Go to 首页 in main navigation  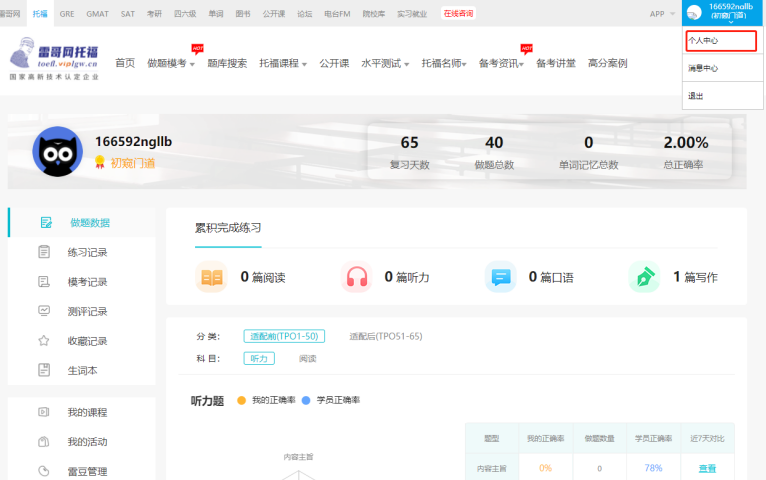(125, 63)
